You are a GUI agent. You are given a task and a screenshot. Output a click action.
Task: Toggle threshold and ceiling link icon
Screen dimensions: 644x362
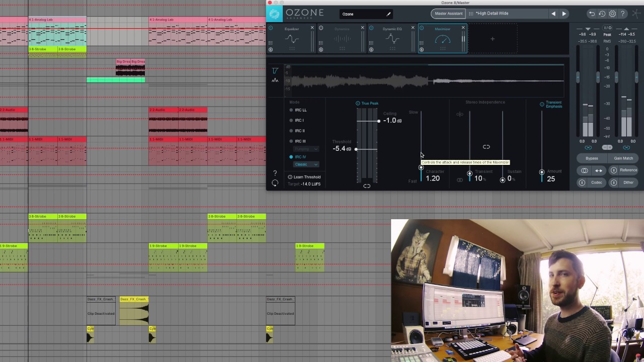pos(367,186)
